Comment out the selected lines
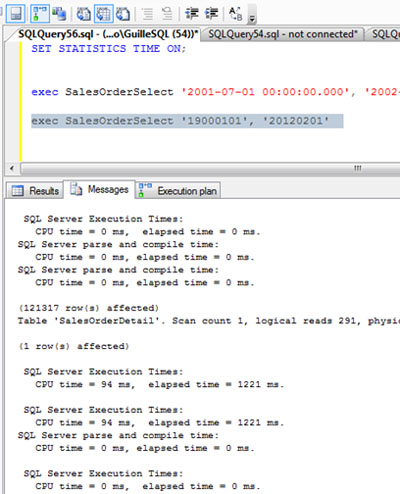 [147, 14]
